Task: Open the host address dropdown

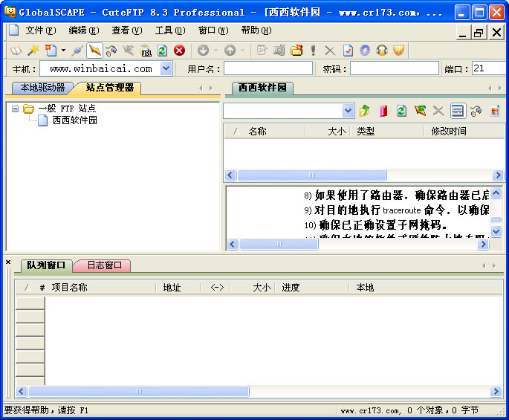Action: tap(166, 68)
